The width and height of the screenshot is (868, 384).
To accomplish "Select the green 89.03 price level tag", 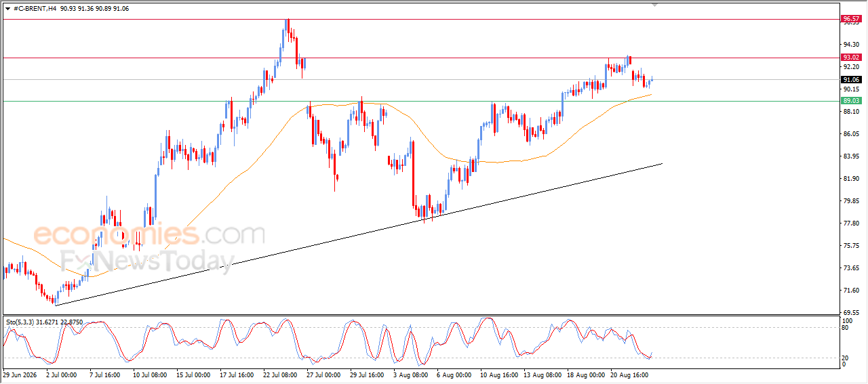I will pyautogui.click(x=850, y=101).
